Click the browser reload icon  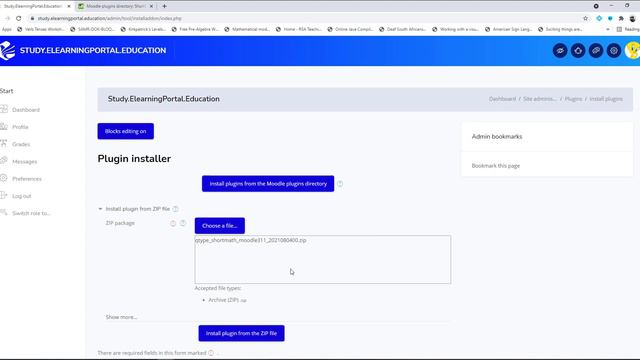tap(18, 18)
